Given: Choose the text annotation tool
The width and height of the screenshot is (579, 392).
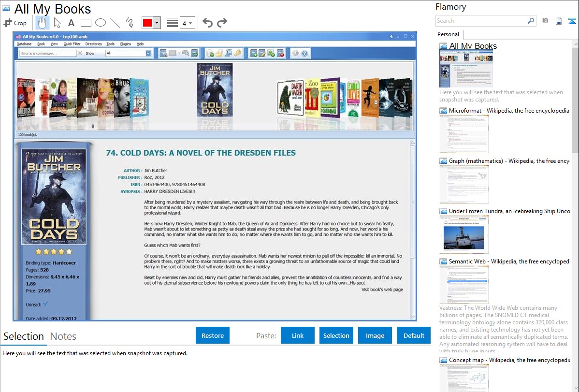Looking at the screenshot, I should pos(71,23).
